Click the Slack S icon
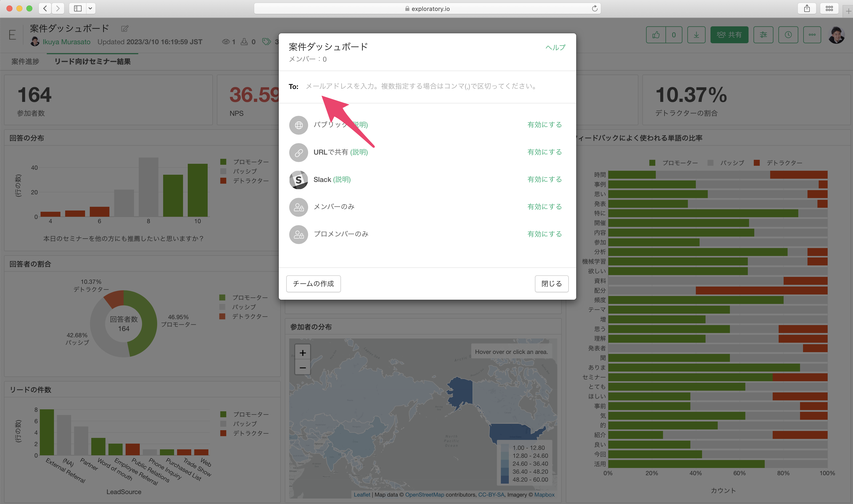The width and height of the screenshot is (853, 504). click(298, 180)
